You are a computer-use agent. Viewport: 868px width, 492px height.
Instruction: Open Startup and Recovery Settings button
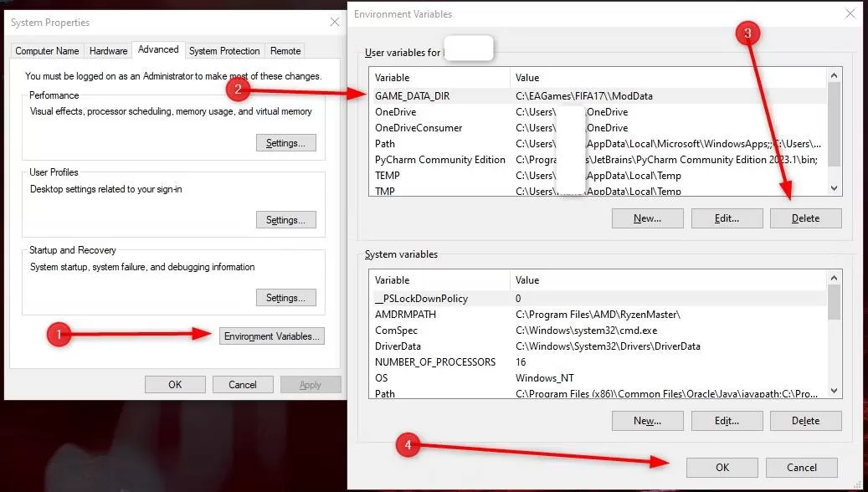pyautogui.click(x=285, y=297)
